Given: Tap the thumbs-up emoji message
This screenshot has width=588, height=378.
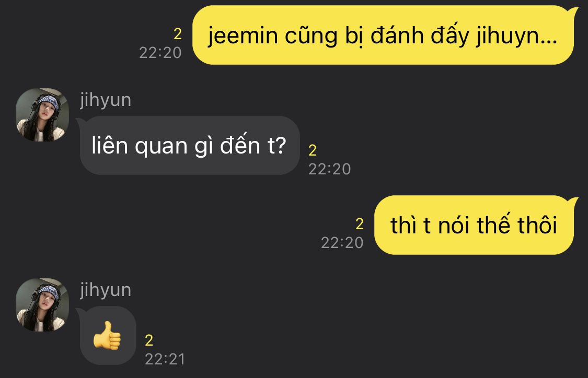Looking at the screenshot, I should (x=108, y=335).
